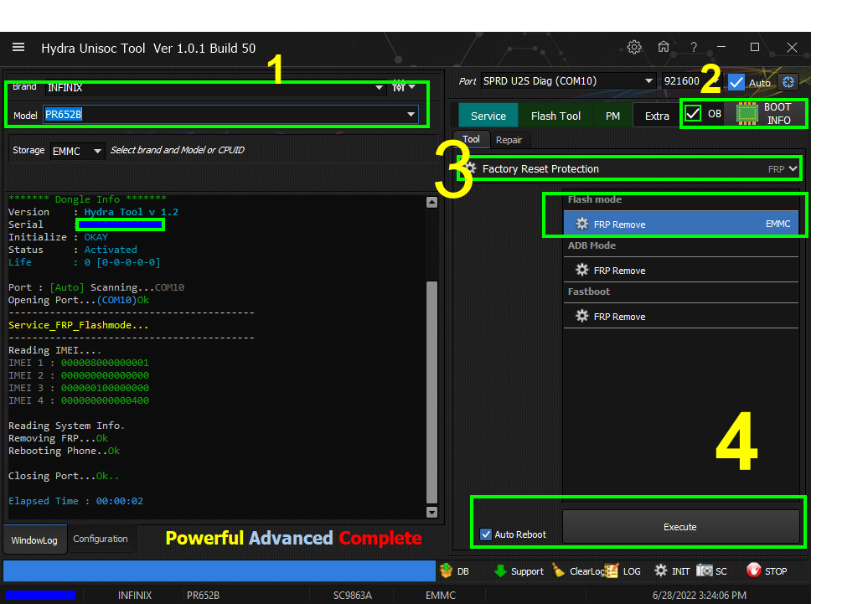
Task: Open the Configuration tab
Action: 101,539
